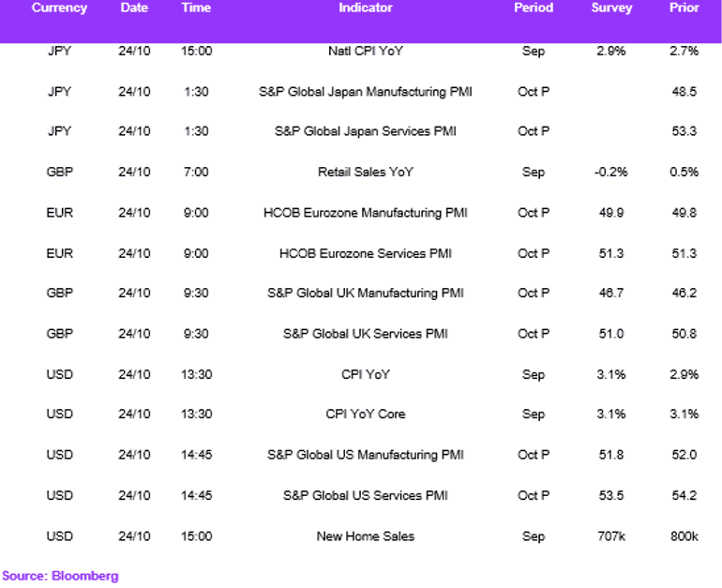Select HCOB Eurozone Manufacturing PMI

pos(366,213)
